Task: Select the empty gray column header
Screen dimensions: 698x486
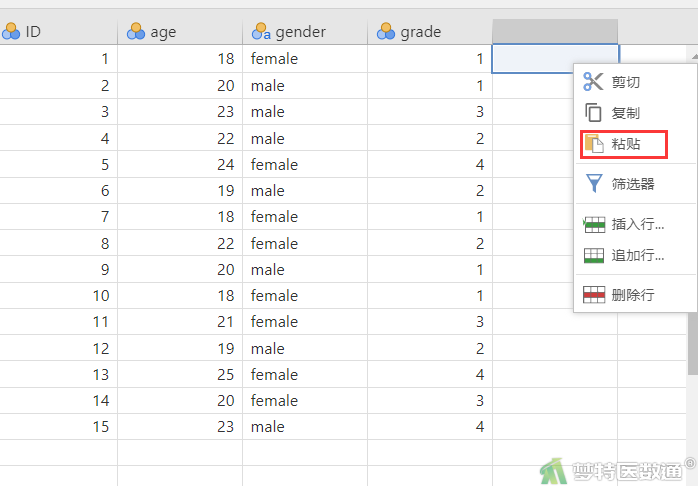Action: (555, 32)
